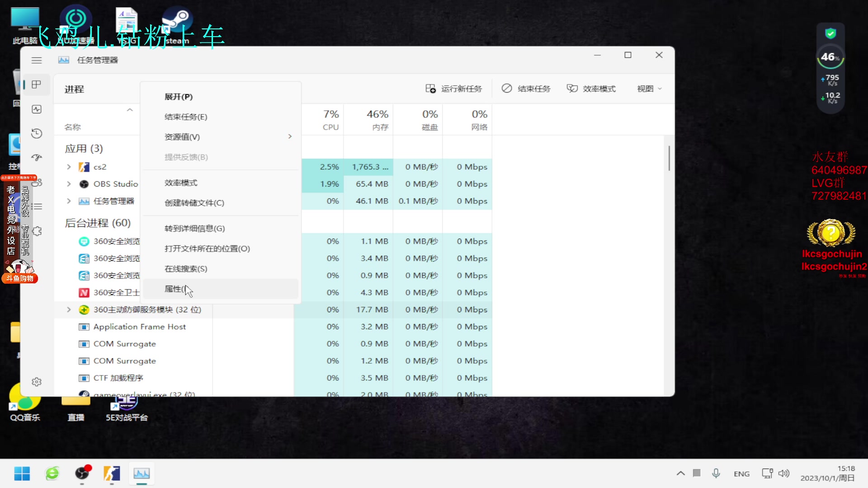Open the 斗鱼购物 overlay badge
The image size is (868, 488).
20,278
